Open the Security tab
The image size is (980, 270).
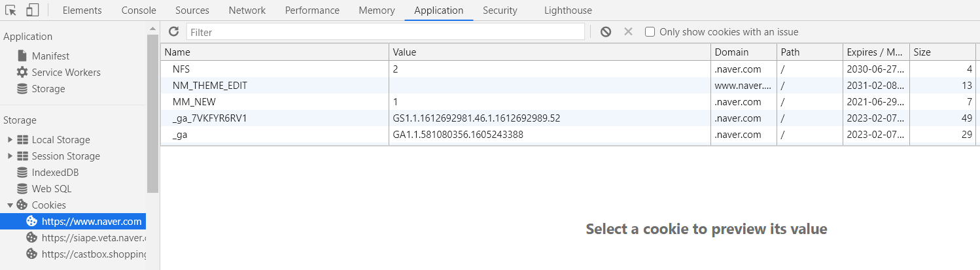point(500,10)
